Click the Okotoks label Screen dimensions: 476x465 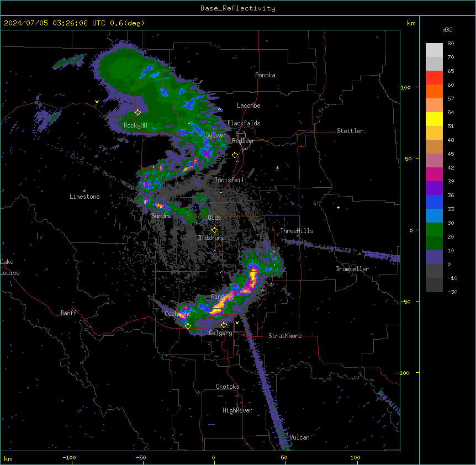tap(228, 387)
